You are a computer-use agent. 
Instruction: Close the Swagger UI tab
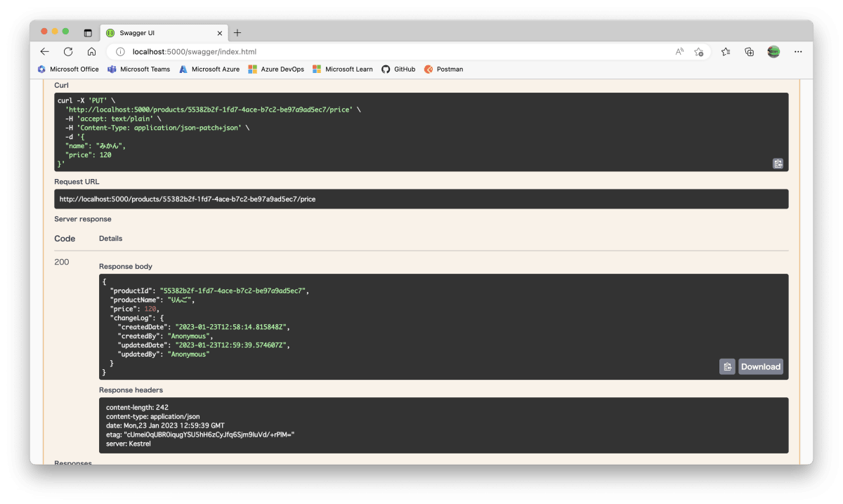click(x=220, y=33)
